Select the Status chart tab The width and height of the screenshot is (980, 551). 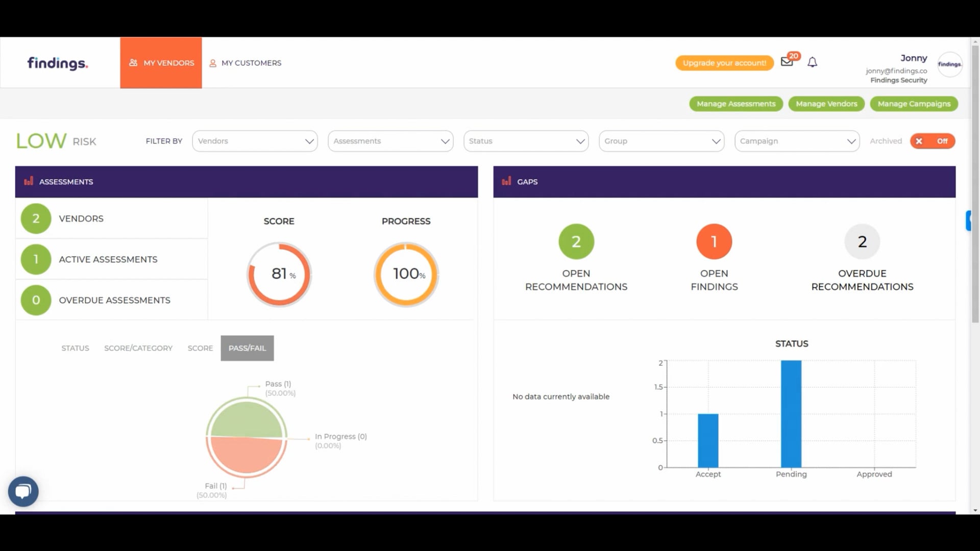pos(75,348)
